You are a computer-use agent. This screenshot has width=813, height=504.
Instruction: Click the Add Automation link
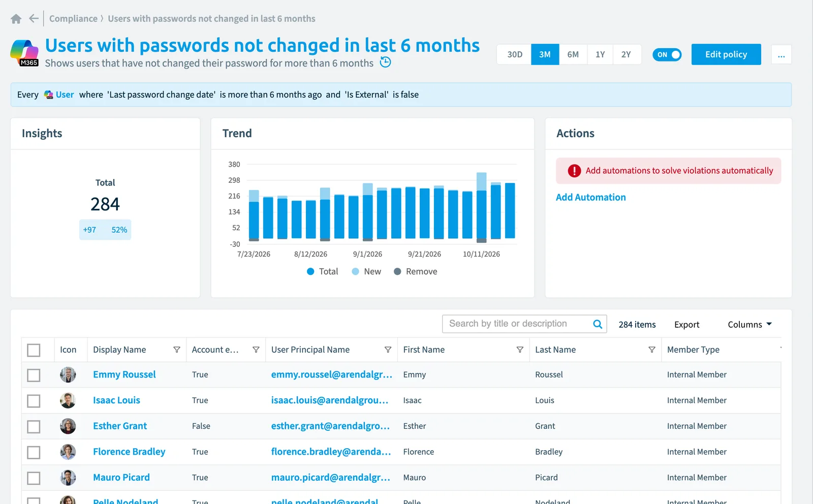591,197
